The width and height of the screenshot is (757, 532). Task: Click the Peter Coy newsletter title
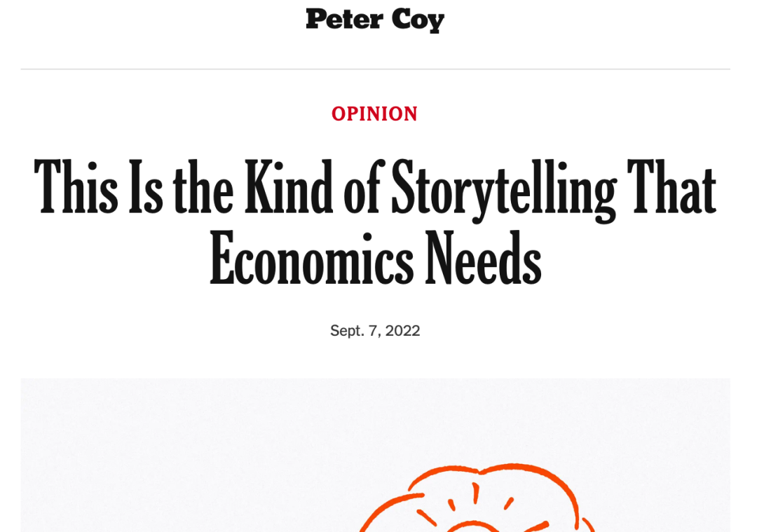pyautogui.click(x=375, y=20)
